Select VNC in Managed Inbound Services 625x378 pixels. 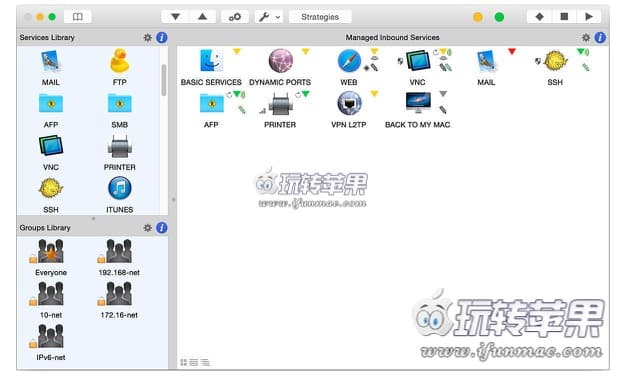[x=418, y=61]
